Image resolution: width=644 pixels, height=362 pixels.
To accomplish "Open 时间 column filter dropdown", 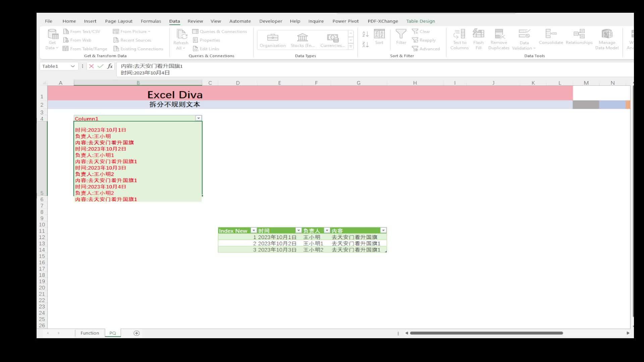I will (299, 230).
